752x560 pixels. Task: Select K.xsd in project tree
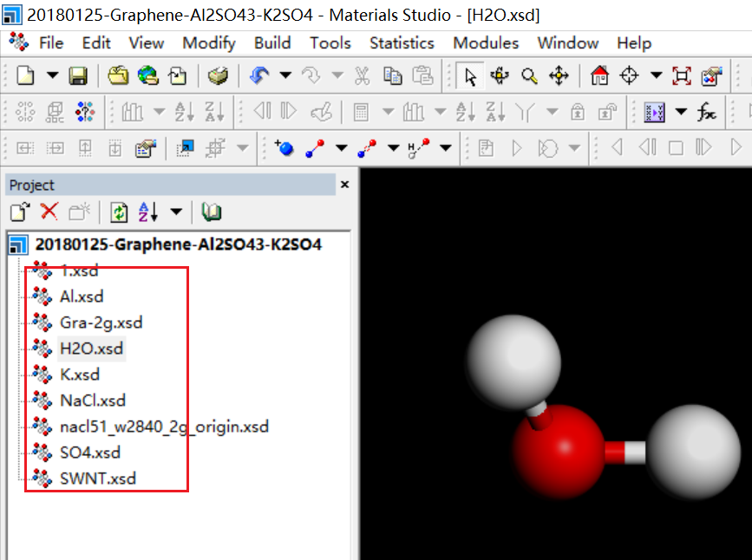pyautogui.click(x=80, y=374)
